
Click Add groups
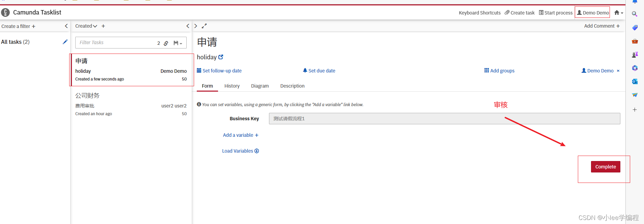click(499, 71)
